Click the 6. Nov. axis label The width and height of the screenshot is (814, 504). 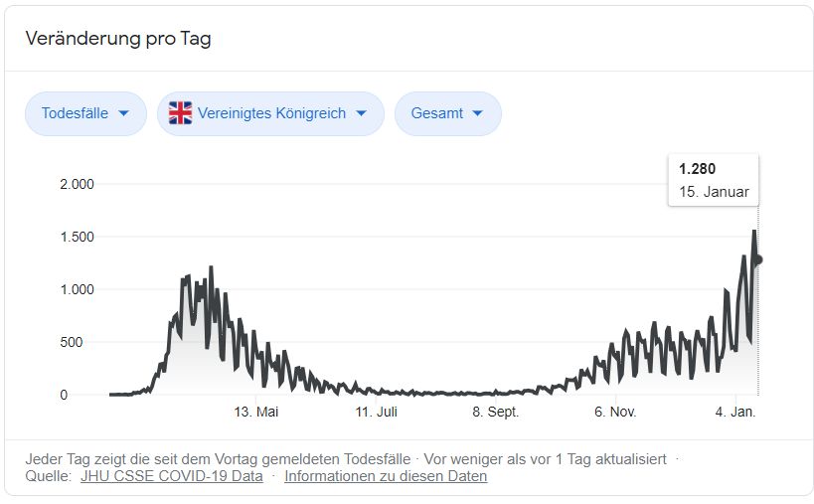click(x=615, y=413)
